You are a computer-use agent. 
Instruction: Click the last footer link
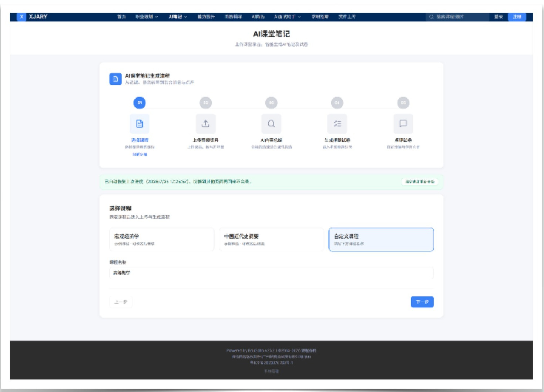point(271,371)
